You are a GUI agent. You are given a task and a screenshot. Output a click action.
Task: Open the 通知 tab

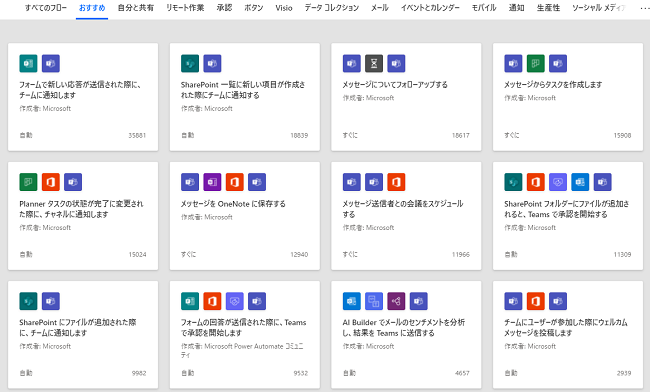pyautogui.click(x=517, y=8)
